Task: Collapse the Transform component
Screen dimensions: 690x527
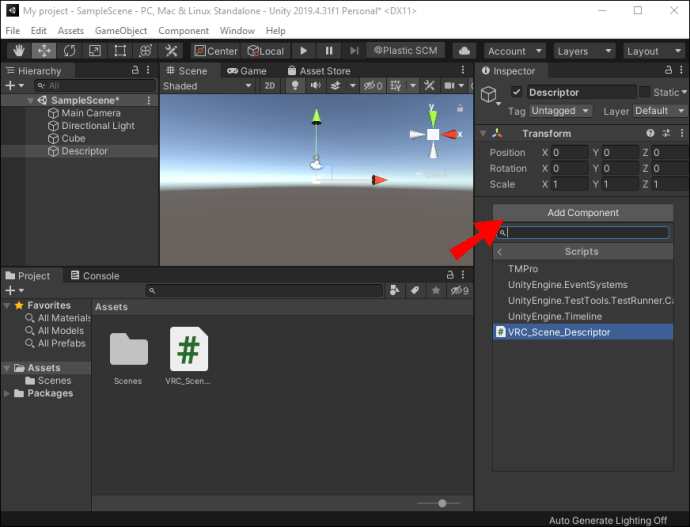Action: (483, 133)
